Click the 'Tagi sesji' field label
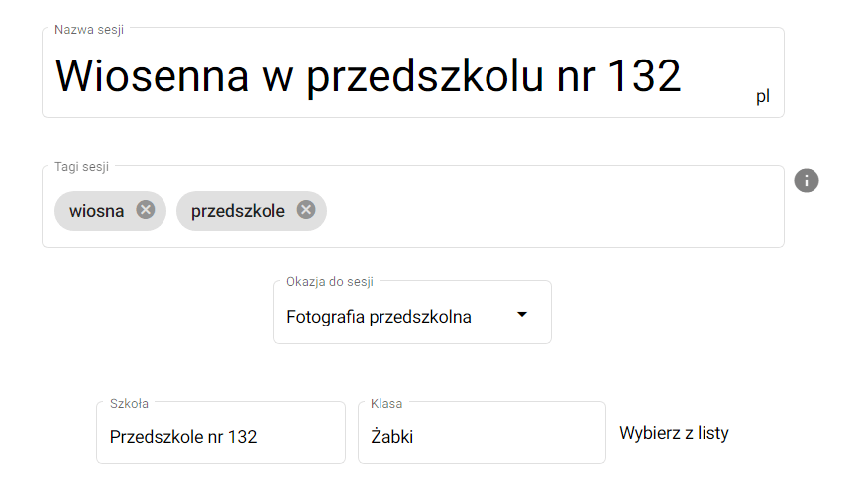 point(81,166)
